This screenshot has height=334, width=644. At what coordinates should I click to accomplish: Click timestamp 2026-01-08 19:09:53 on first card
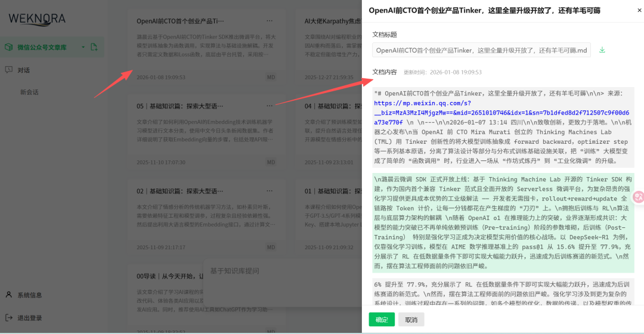coord(161,77)
